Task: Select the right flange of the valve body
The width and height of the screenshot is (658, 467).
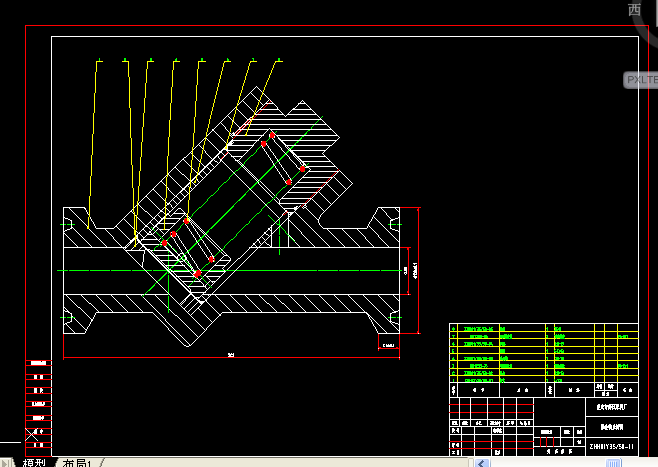Action: click(x=385, y=270)
